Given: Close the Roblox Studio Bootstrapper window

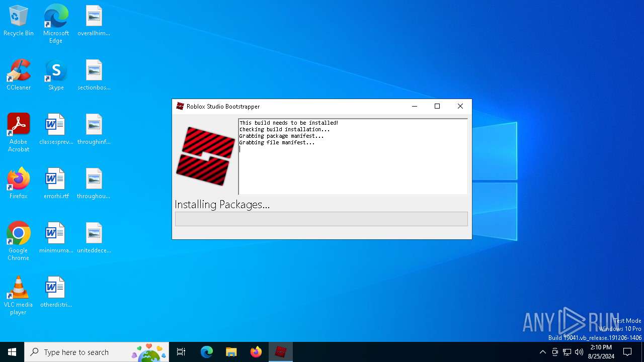Looking at the screenshot, I should (460, 106).
